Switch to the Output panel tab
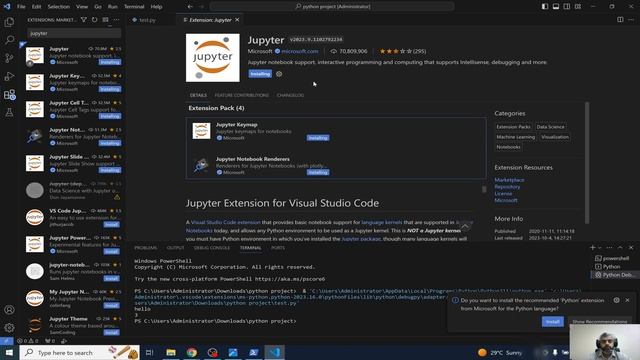The height and width of the screenshot is (360, 640). tap(175, 248)
